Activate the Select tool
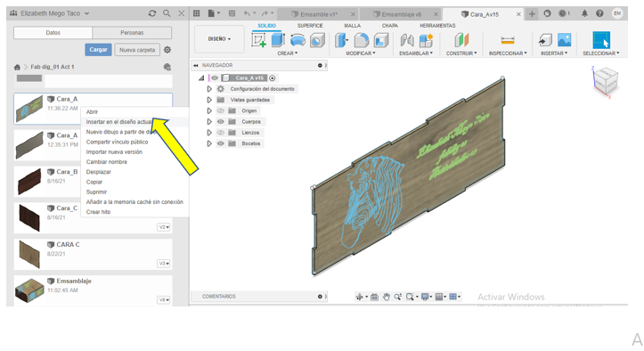Screen dimensions: 644x351 601,40
